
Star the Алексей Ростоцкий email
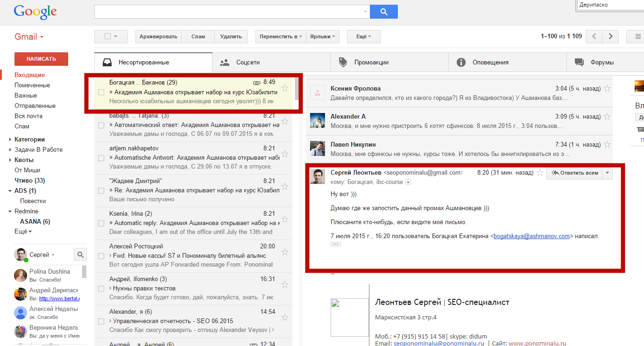click(285, 252)
